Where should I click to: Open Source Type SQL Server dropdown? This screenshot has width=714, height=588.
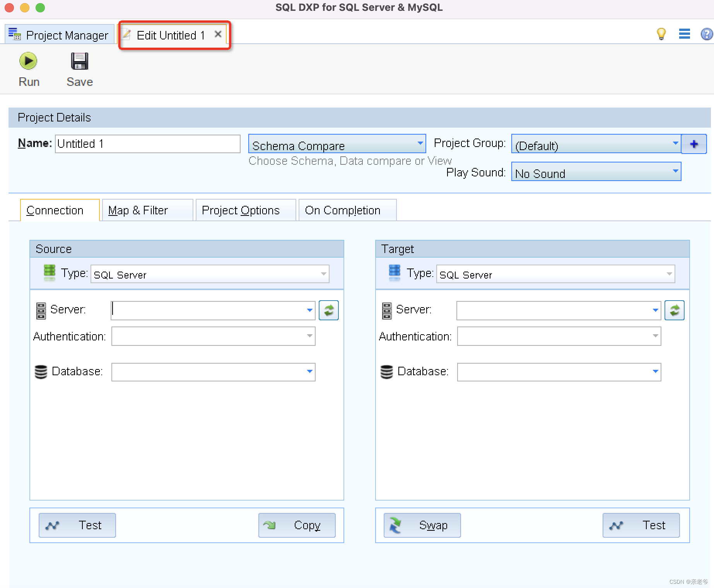point(210,274)
